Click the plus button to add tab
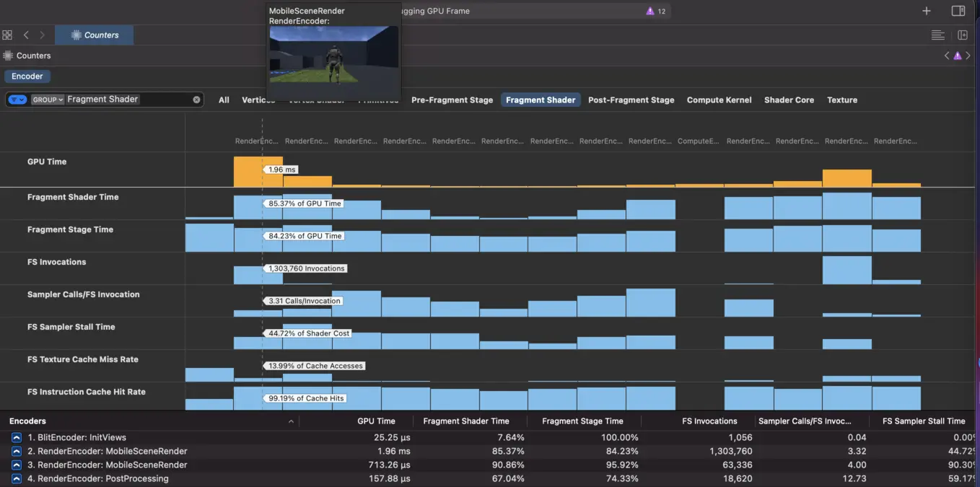This screenshot has height=487, width=980. point(927,11)
